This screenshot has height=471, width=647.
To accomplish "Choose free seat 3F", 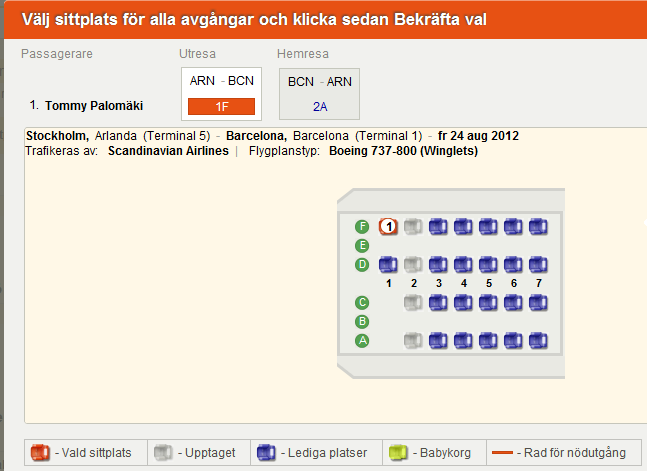I will pos(438,226).
